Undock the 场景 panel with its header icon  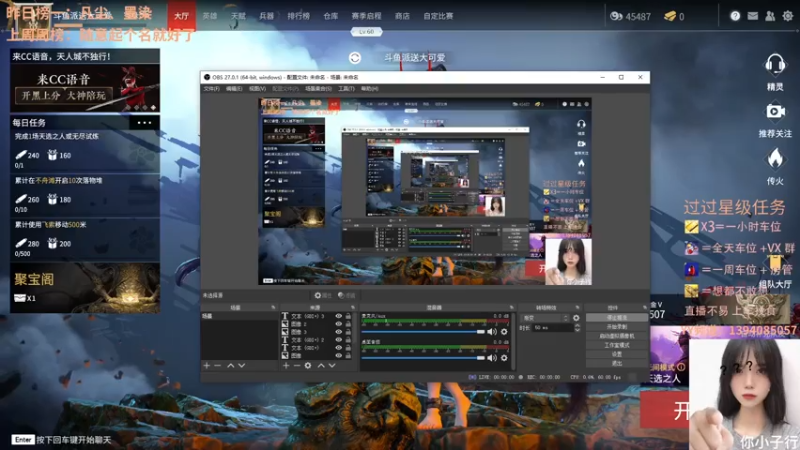273,308
